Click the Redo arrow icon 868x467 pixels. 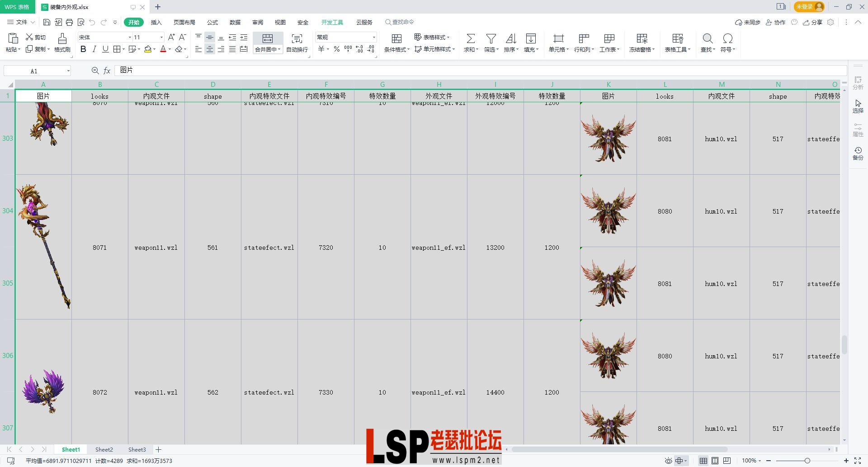pos(104,22)
